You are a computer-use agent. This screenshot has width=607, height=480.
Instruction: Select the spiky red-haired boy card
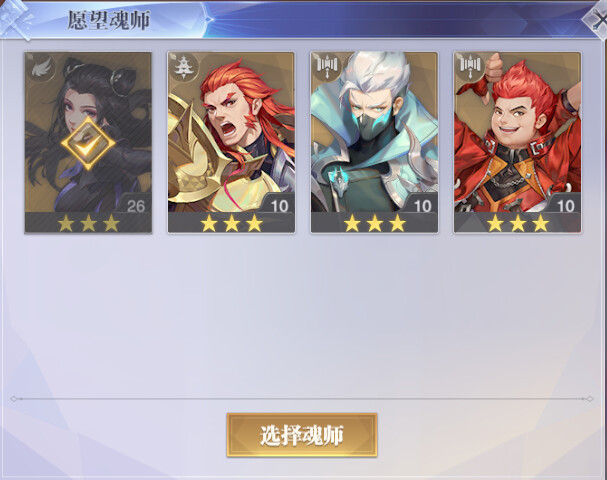(x=518, y=142)
